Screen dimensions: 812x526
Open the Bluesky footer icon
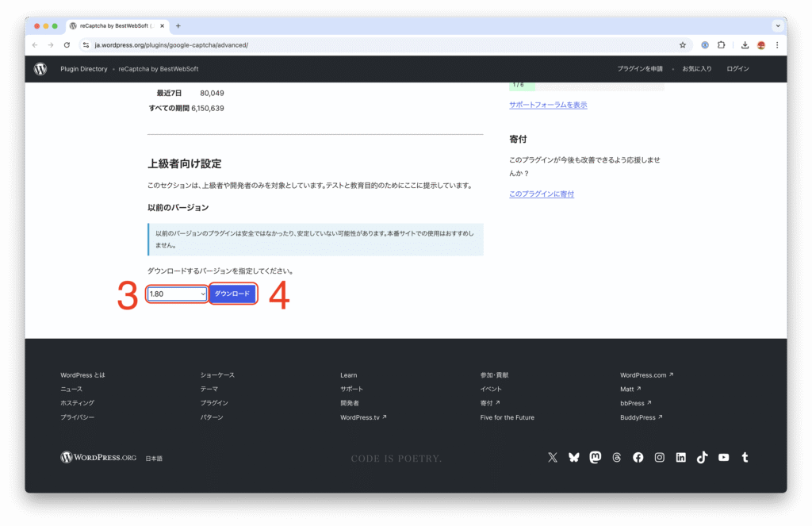tap(574, 457)
